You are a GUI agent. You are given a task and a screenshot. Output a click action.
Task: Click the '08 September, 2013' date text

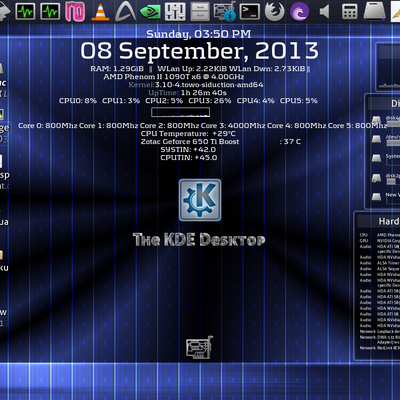200,51
